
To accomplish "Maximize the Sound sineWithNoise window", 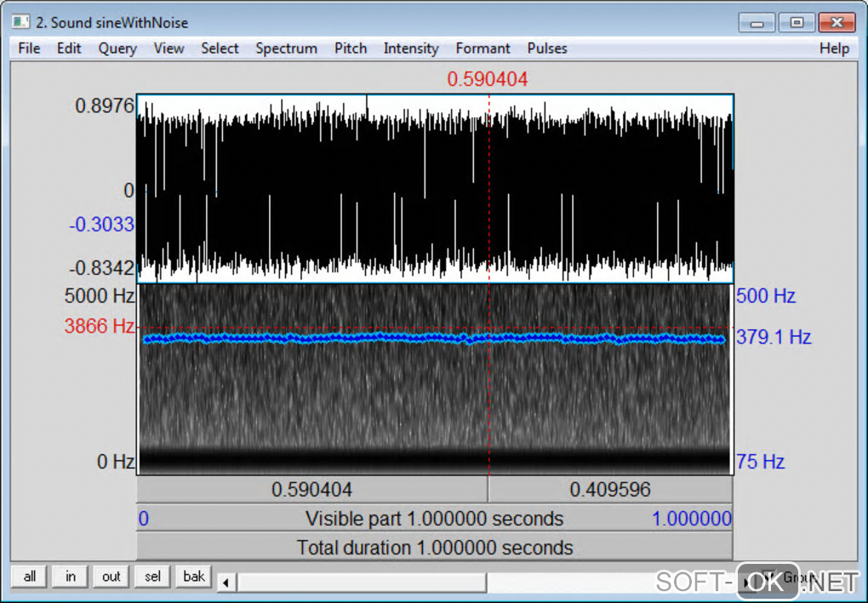I will point(797,23).
